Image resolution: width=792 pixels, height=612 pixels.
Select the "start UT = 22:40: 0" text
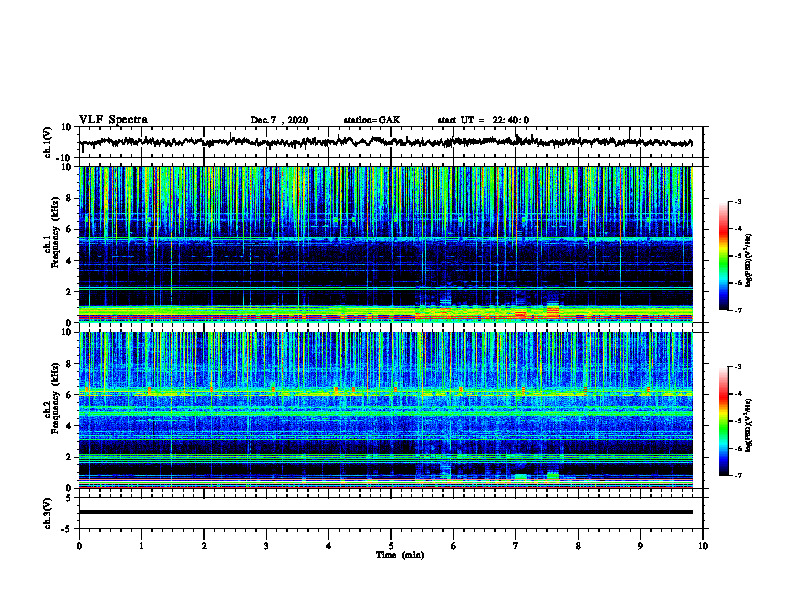pos(483,120)
